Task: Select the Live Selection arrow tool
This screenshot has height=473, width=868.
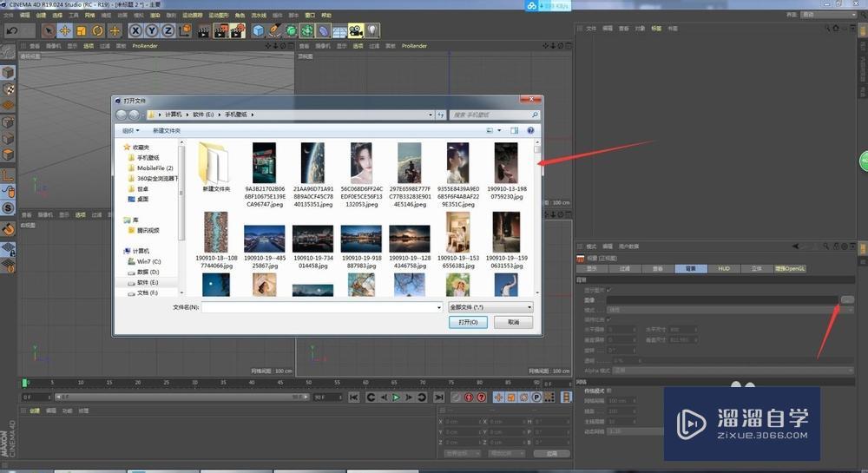Action: pos(49,30)
